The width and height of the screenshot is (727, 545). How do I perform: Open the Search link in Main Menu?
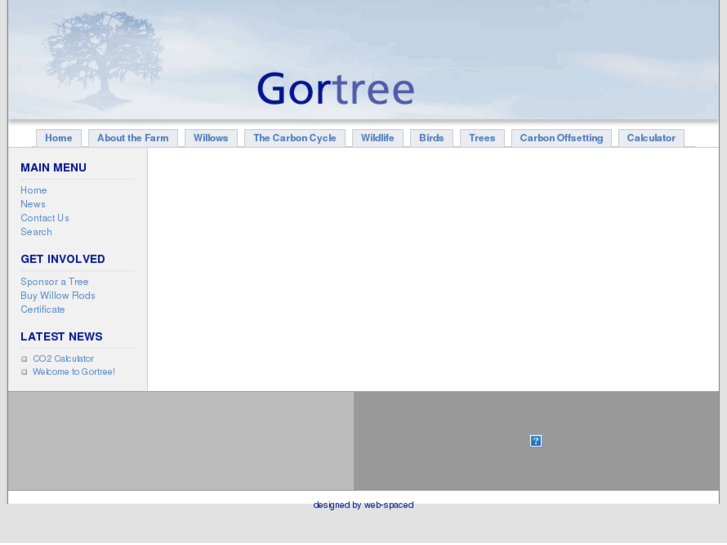[36, 232]
